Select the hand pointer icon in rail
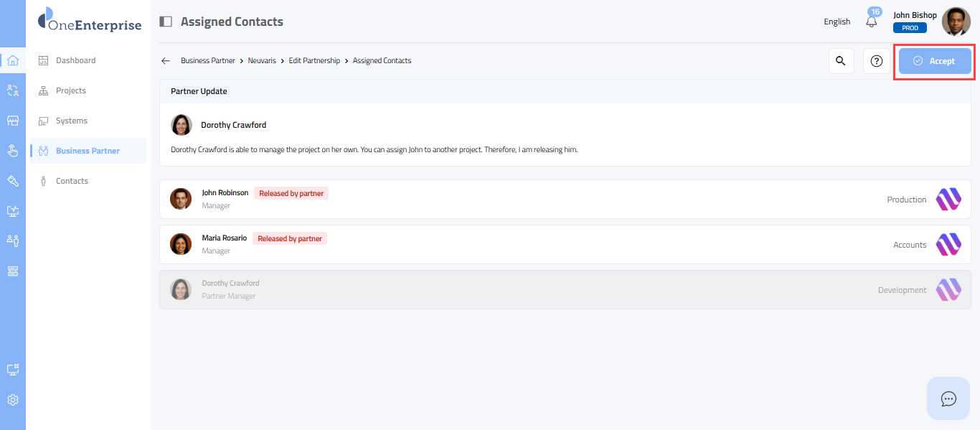Image resolution: width=980 pixels, height=430 pixels. (13, 151)
